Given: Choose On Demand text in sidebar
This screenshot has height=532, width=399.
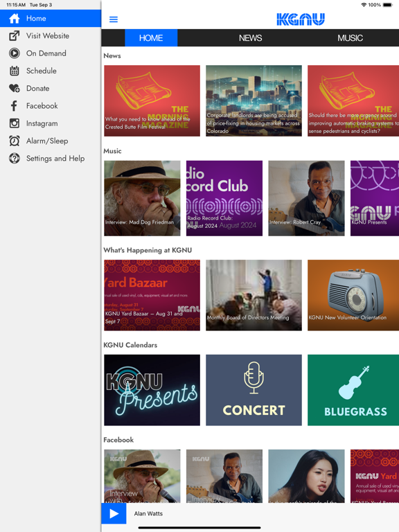Looking at the screenshot, I should click(46, 53).
